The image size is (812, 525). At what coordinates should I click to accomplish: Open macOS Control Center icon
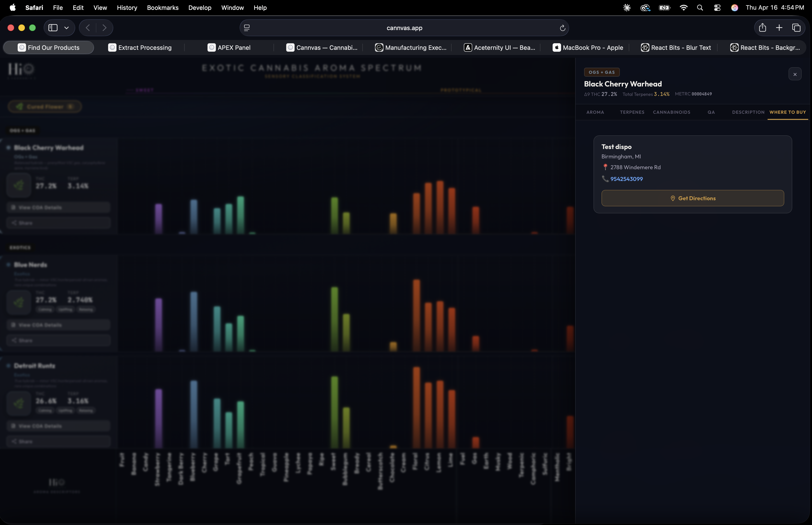pyautogui.click(x=717, y=8)
